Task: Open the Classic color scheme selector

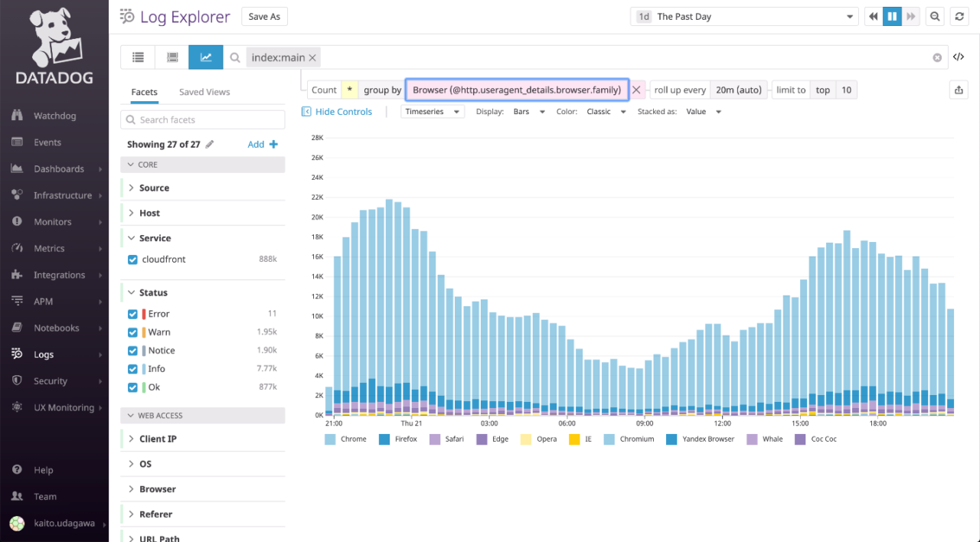Action: (606, 111)
